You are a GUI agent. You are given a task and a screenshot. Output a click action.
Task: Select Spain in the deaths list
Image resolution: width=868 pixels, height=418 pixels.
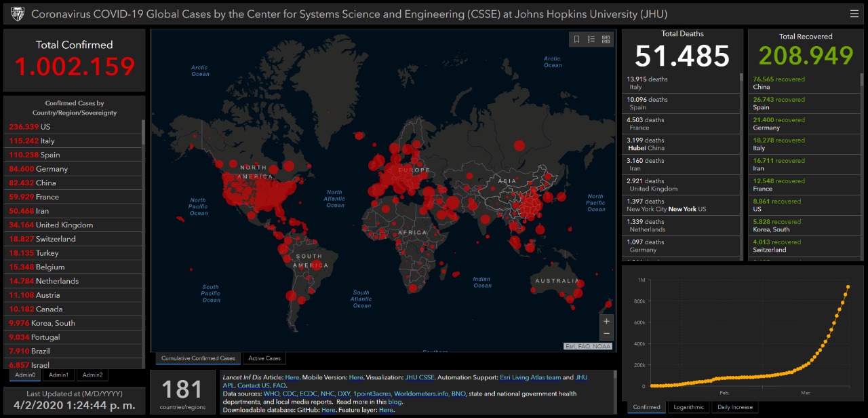pyautogui.click(x=680, y=103)
